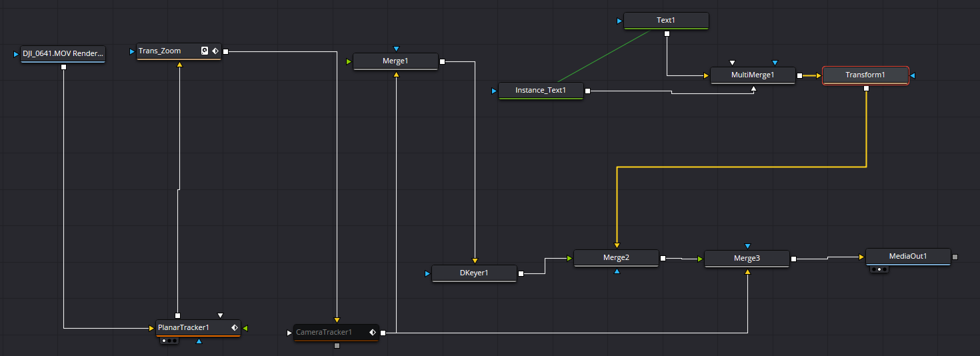This screenshot has height=356, width=980.
Task: Click the keyframe icon on CameraTracker1
Action: [x=373, y=332]
